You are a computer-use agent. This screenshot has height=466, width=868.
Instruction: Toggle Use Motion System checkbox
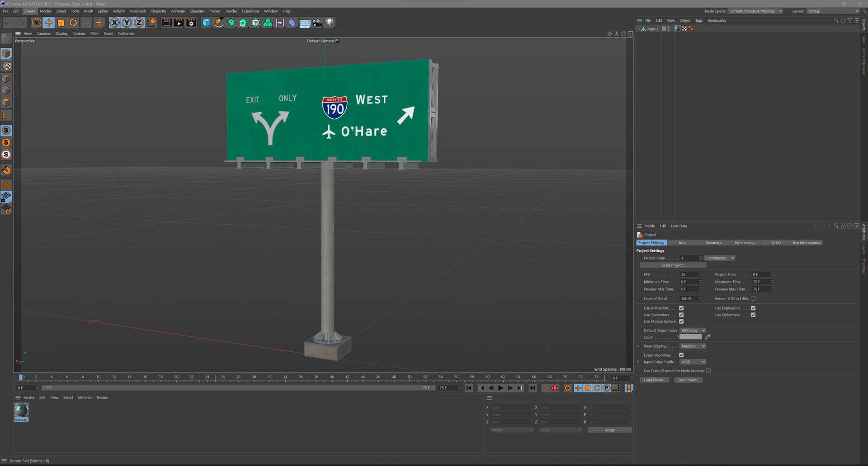point(681,322)
